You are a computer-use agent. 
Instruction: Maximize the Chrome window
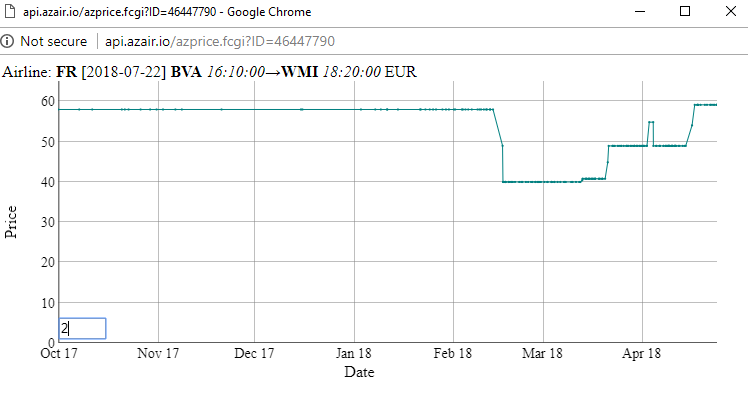click(685, 11)
